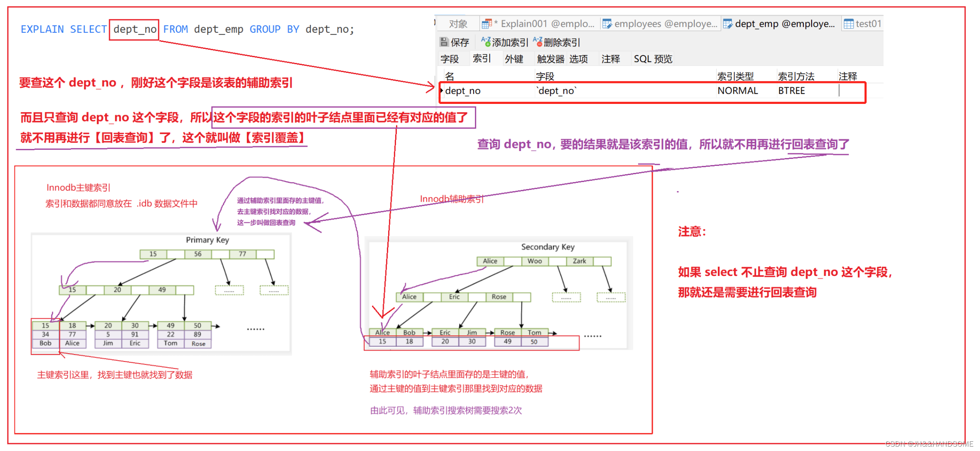Click the 添加索引 add index button label
This screenshot has height=451, width=980.
pyautogui.click(x=510, y=42)
